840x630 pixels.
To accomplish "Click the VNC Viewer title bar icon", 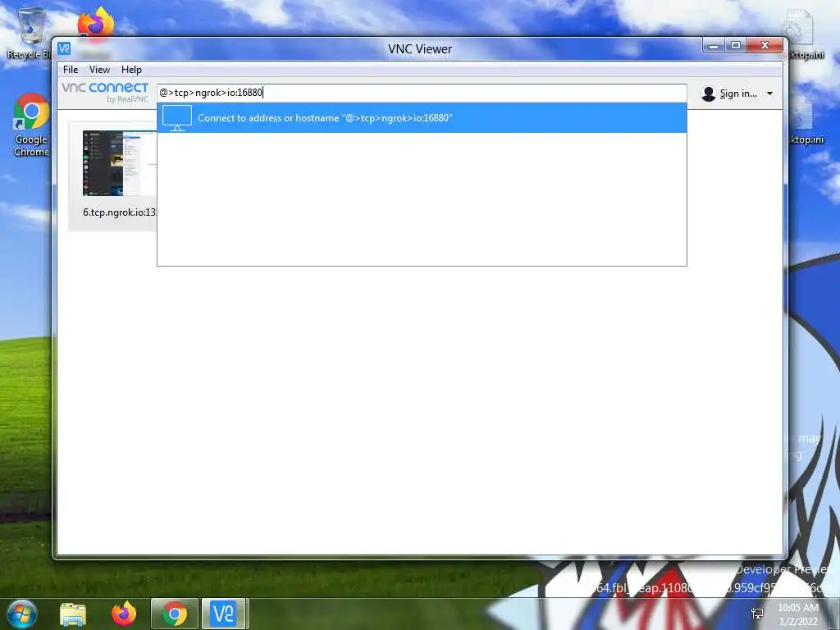I will pos(64,48).
